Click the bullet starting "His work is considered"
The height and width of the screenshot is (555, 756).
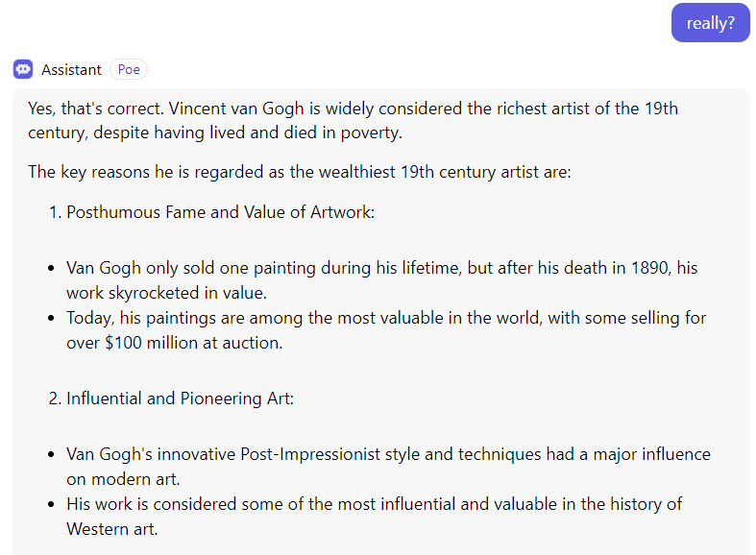coord(374,516)
